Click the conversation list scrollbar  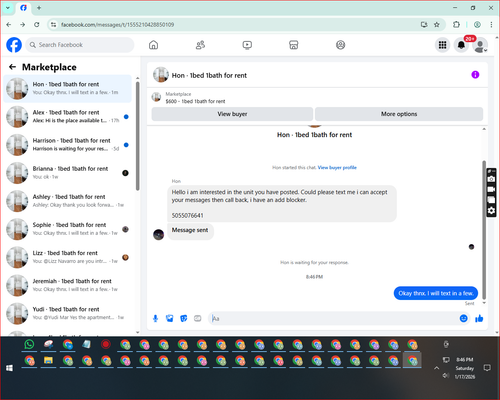point(138,136)
